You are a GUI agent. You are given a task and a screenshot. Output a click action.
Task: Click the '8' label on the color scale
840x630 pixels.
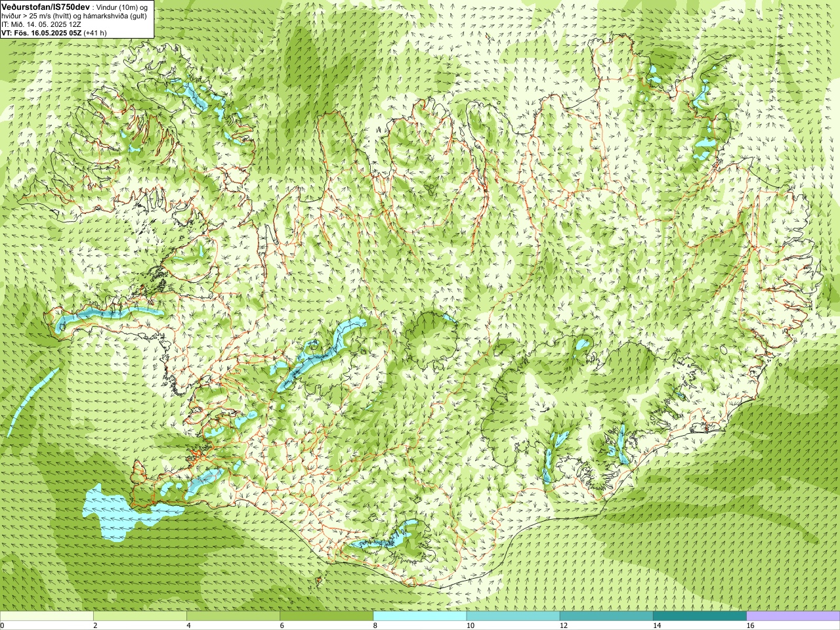click(375, 625)
